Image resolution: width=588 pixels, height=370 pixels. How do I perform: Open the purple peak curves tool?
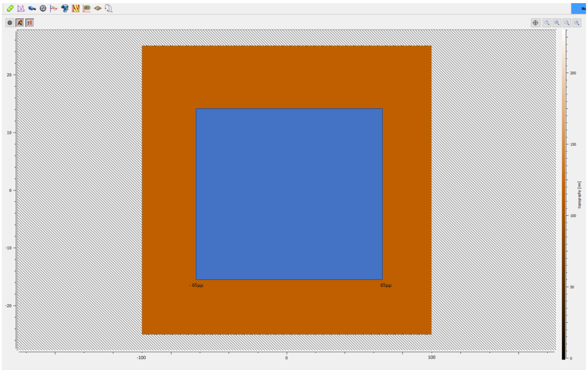[21, 8]
